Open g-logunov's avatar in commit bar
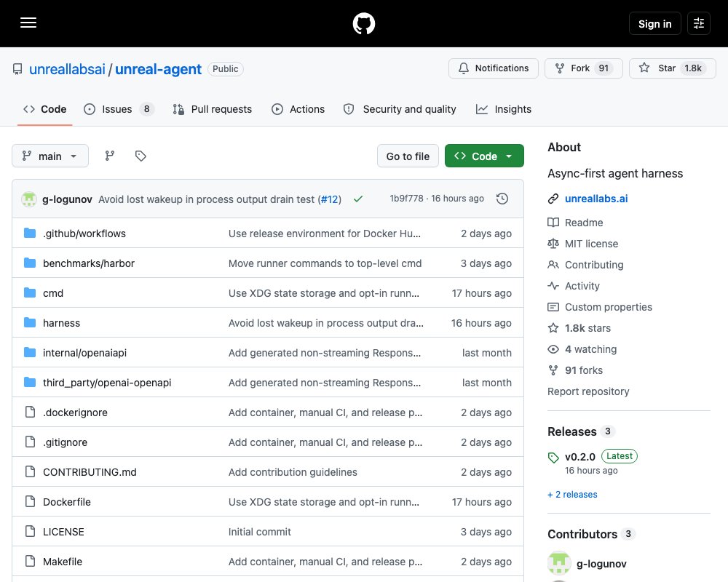The height and width of the screenshot is (582, 728). 29,199
